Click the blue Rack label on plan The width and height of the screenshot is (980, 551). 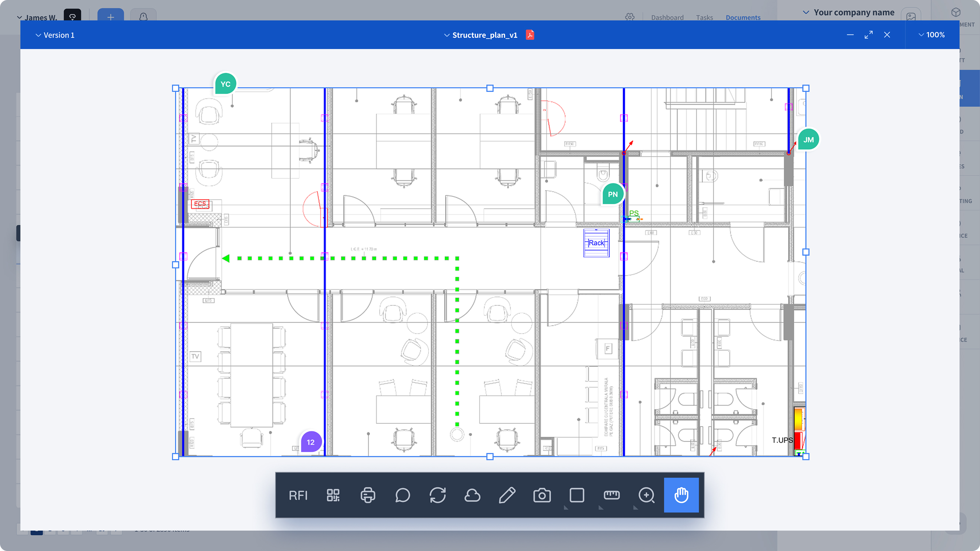[596, 243]
